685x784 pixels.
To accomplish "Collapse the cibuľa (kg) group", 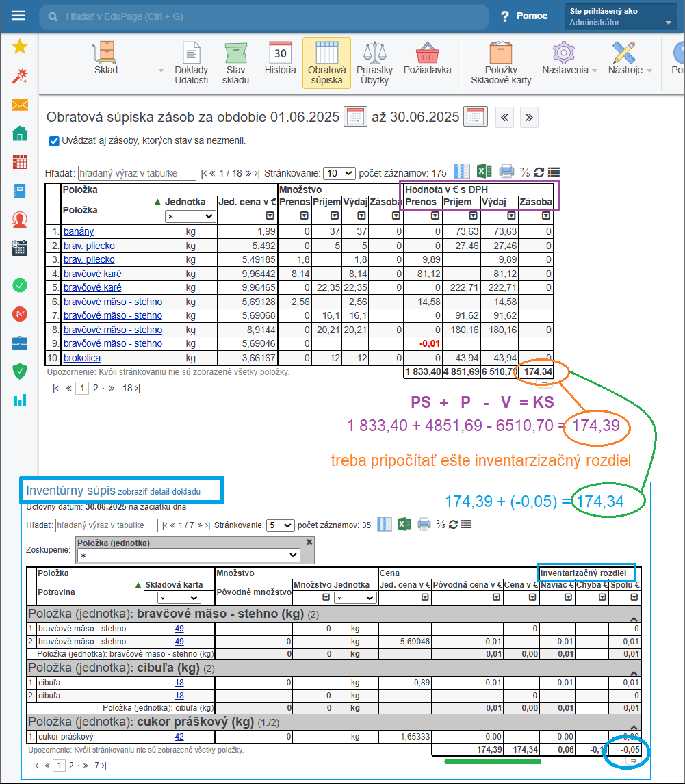I will click(x=634, y=673).
